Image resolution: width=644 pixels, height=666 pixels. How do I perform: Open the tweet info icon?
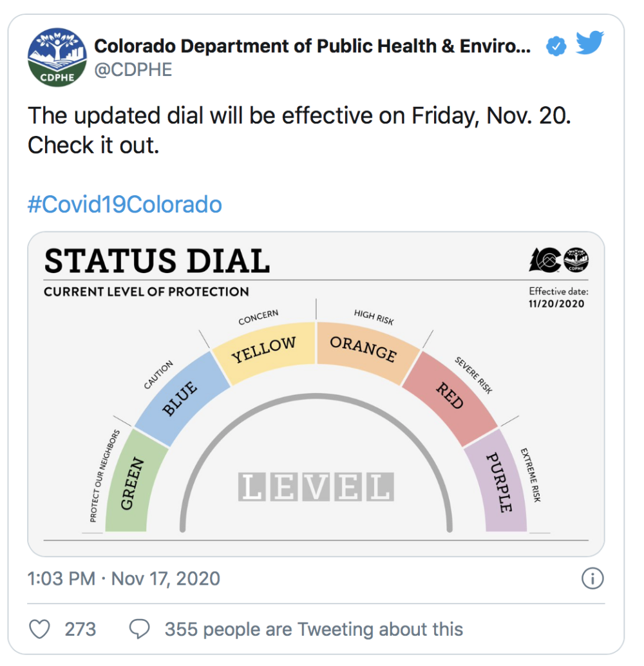coord(592,578)
